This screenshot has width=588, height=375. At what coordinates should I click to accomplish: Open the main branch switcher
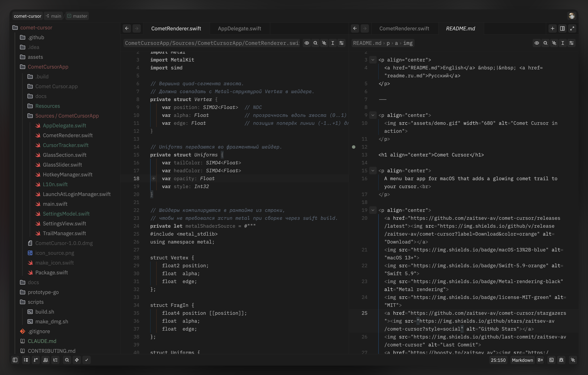53,16
